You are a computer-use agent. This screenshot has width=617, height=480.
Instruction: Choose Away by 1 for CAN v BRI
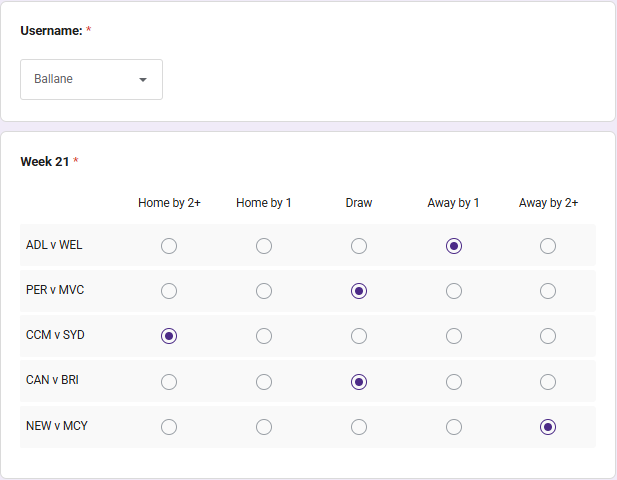point(454,381)
